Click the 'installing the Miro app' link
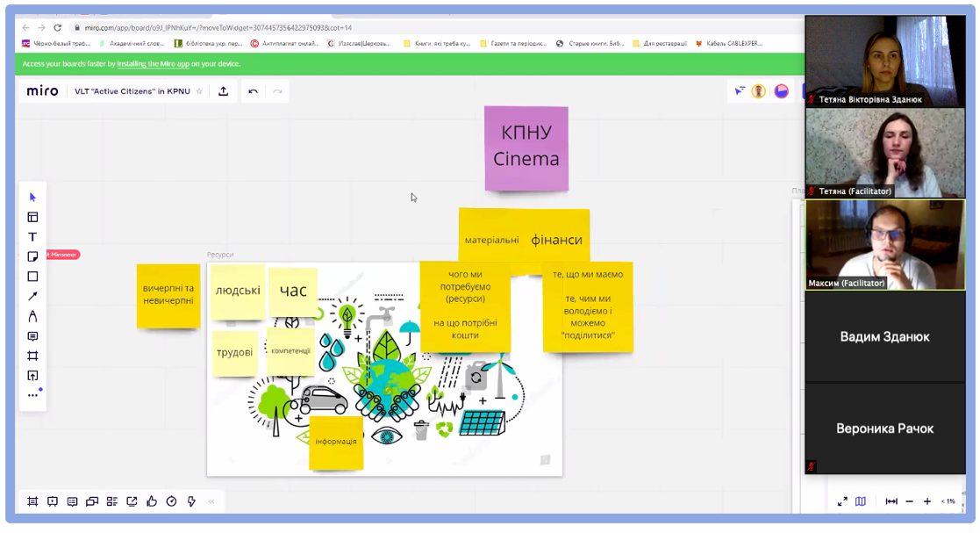Screen dimensions: 980x533 point(153,64)
